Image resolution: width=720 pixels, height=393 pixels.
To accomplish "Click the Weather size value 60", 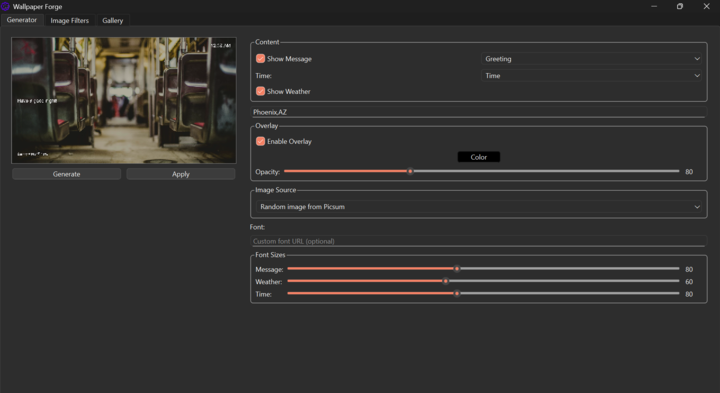I will click(x=689, y=282).
